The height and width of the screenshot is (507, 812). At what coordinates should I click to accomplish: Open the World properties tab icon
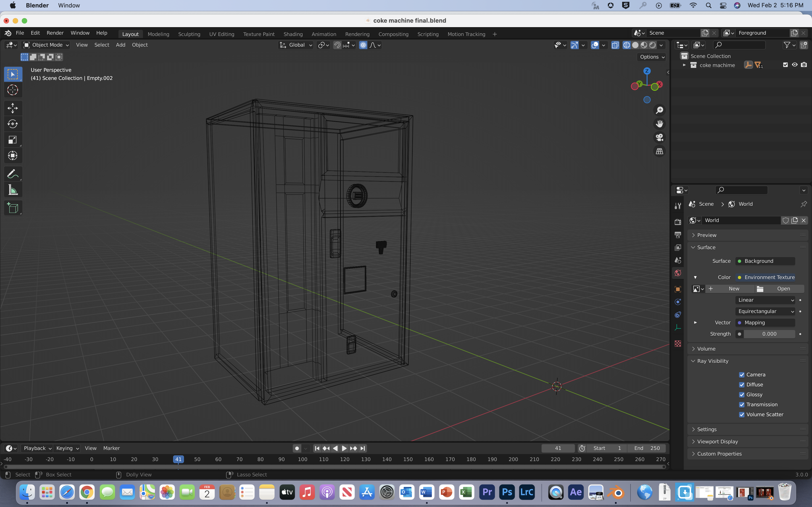[x=678, y=273]
